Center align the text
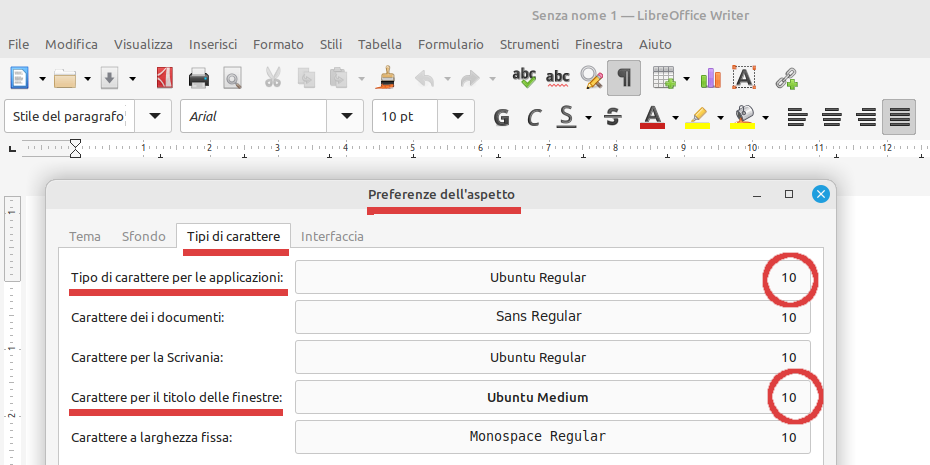 [x=833, y=117]
